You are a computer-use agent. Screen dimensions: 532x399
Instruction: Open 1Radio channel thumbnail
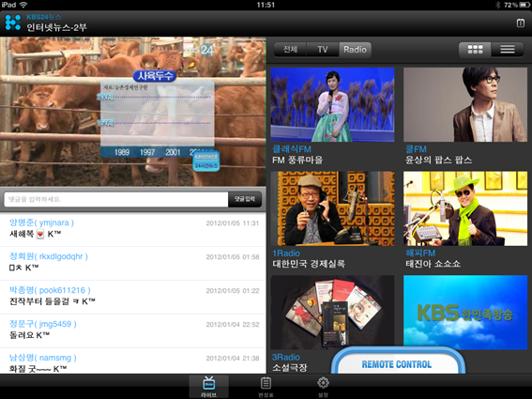332,208
